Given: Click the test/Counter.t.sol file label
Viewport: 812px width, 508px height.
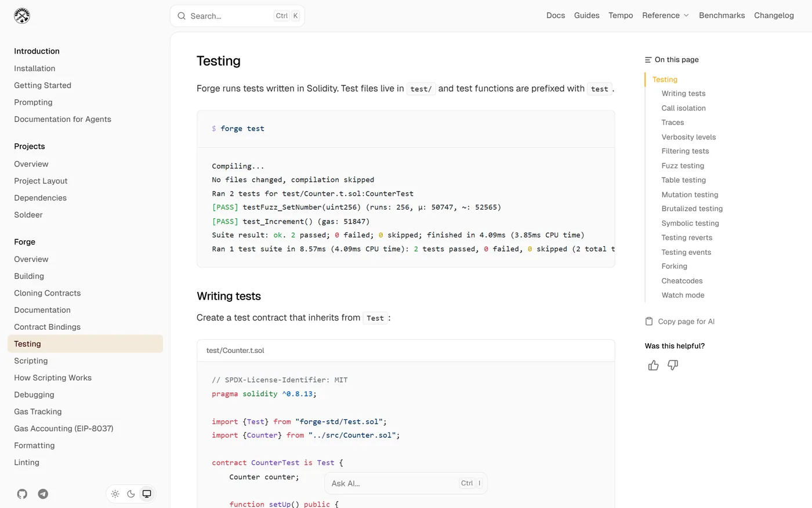Looking at the screenshot, I should point(235,351).
